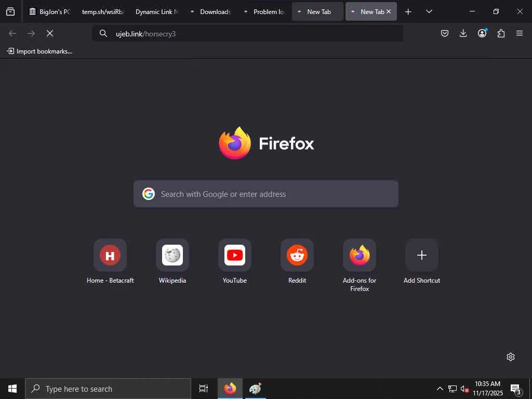This screenshot has height=399, width=532.
Task: Open a new tab with plus button
Action: click(408, 12)
